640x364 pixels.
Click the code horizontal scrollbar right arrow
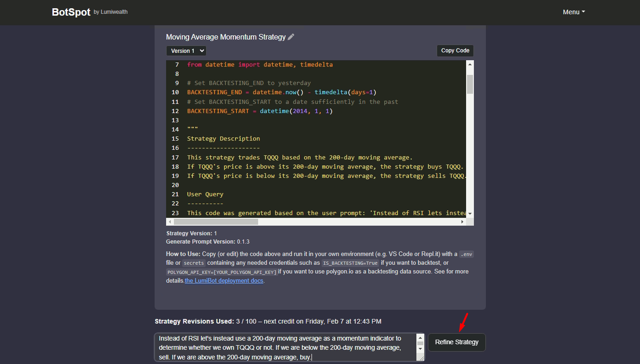462,222
